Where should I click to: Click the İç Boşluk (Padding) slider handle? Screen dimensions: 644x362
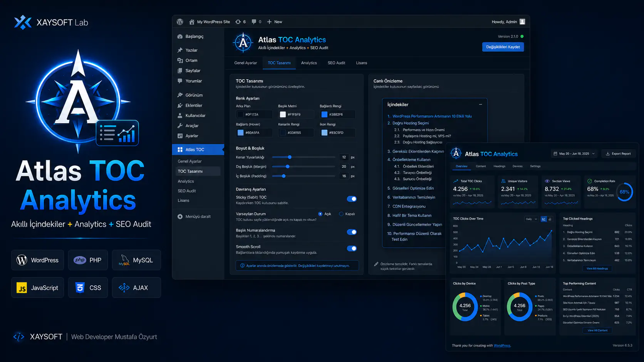(x=283, y=176)
